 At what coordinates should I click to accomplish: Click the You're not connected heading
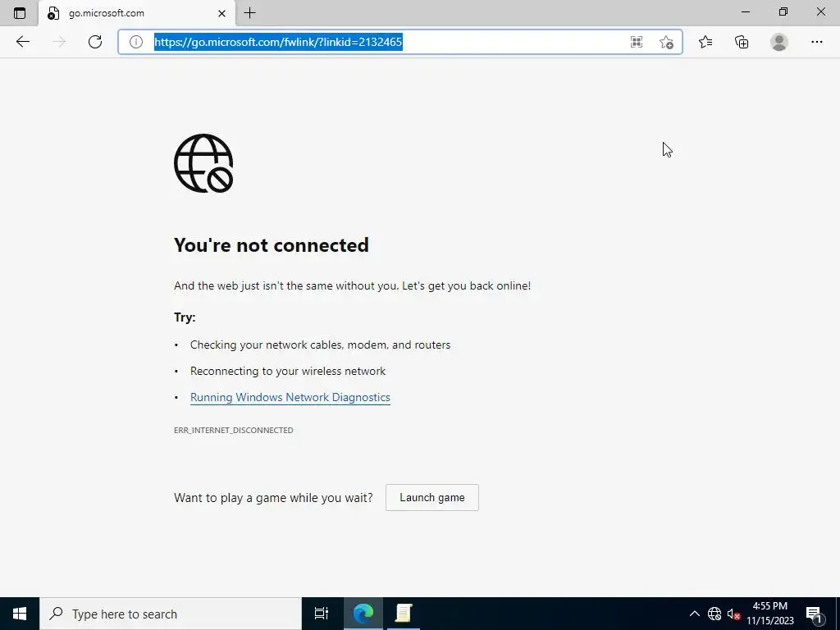click(271, 245)
